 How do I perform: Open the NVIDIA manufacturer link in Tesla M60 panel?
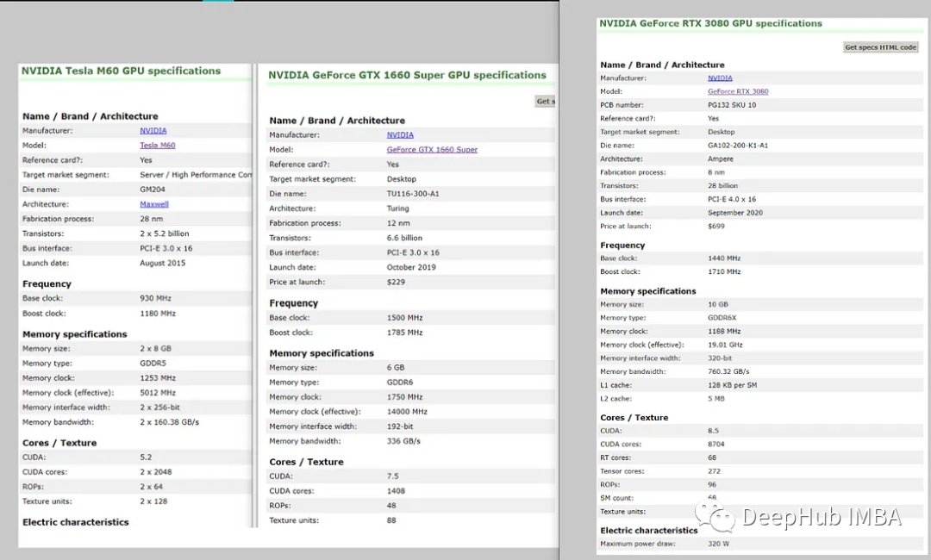153,130
